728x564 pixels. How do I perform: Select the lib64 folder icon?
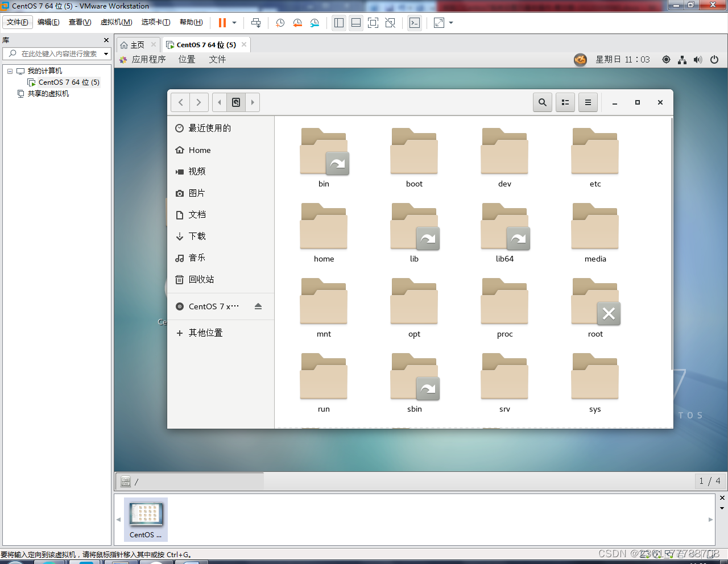pos(504,226)
